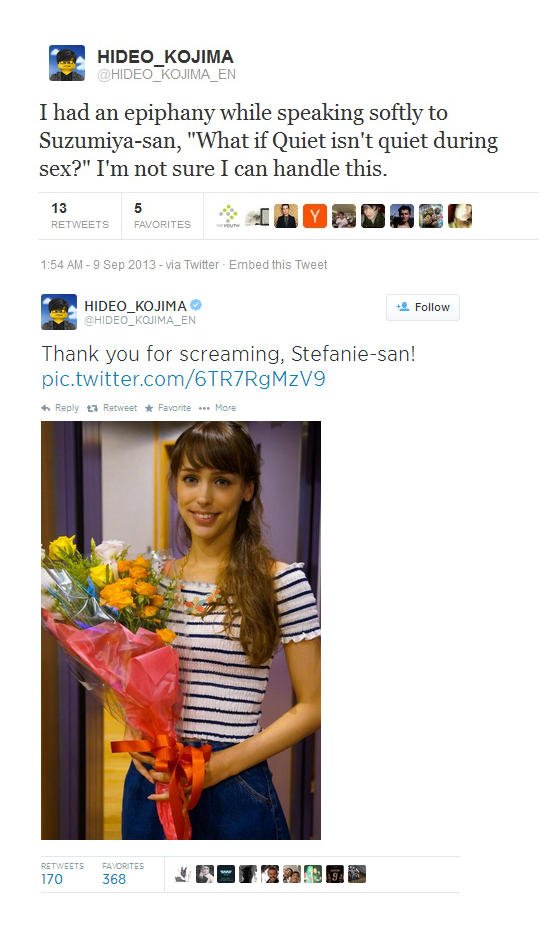Click the @HIDEO_KOJIMA_EN handle on top tweet
The height and width of the screenshot is (941, 555).
[x=166, y=74]
